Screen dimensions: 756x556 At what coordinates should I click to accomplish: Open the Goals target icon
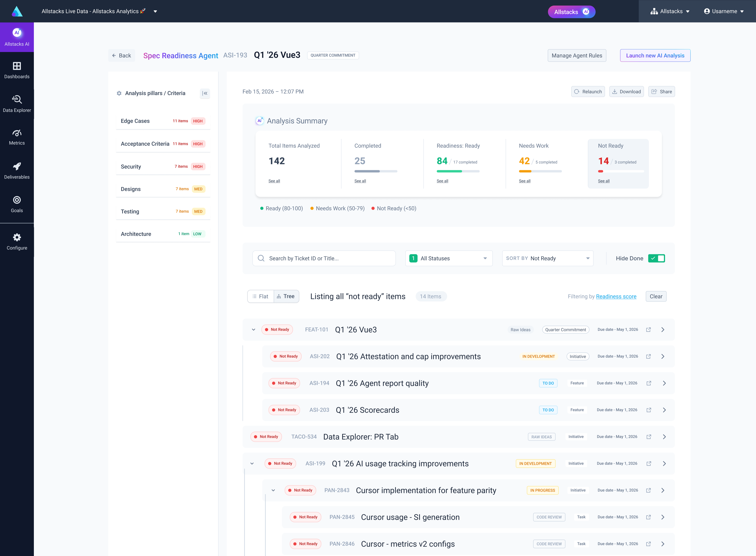(x=17, y=200)
